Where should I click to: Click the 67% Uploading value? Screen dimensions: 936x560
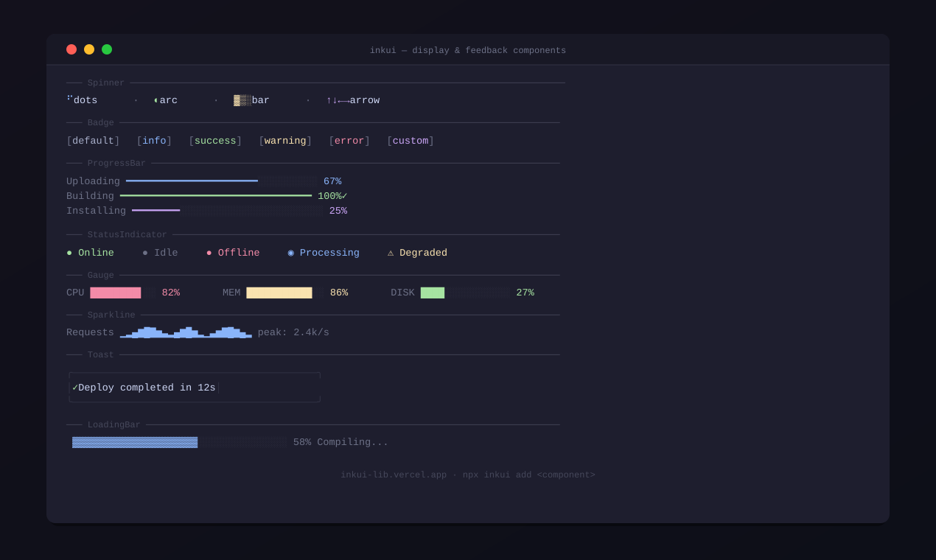pos(332,181)
